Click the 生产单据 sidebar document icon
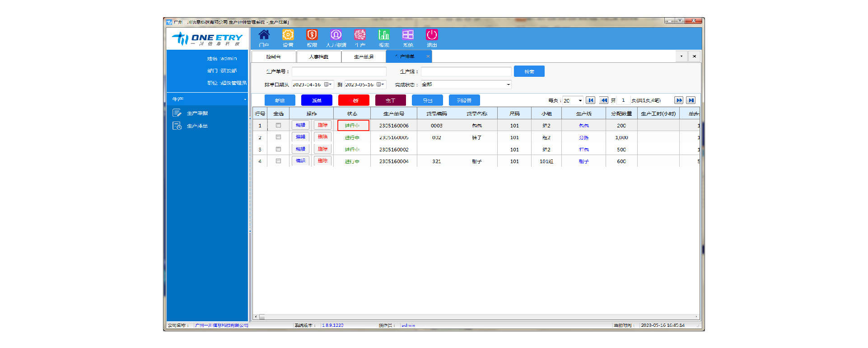 [177, 113]
